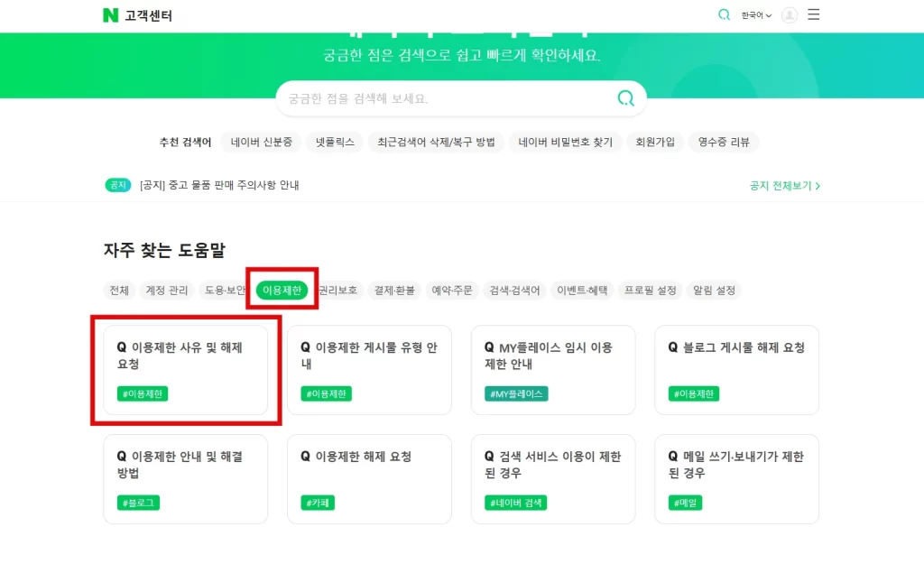
Task: Click the green 공지 notice badge
Action: click(x=118, y=185)
